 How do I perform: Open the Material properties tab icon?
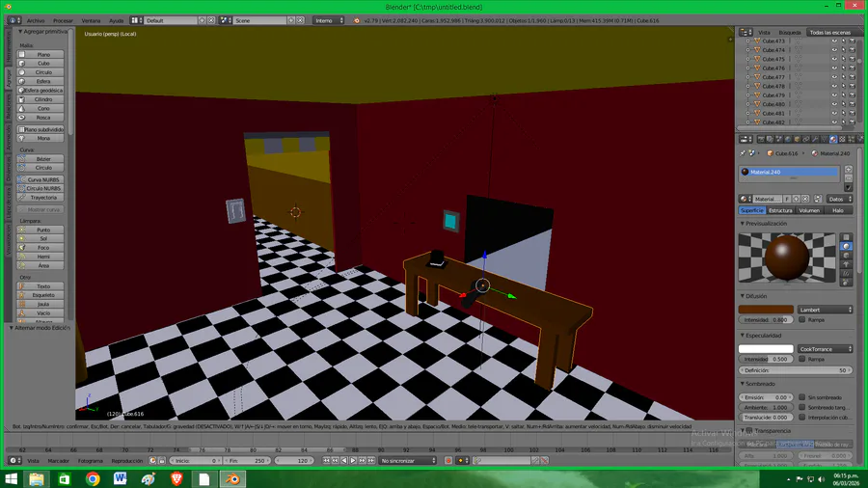[833, 139]
